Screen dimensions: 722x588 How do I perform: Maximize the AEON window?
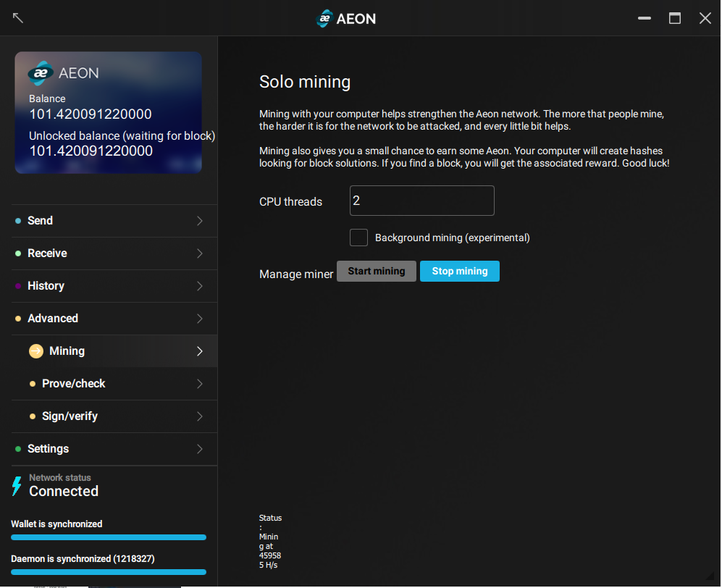pos(675,18)
